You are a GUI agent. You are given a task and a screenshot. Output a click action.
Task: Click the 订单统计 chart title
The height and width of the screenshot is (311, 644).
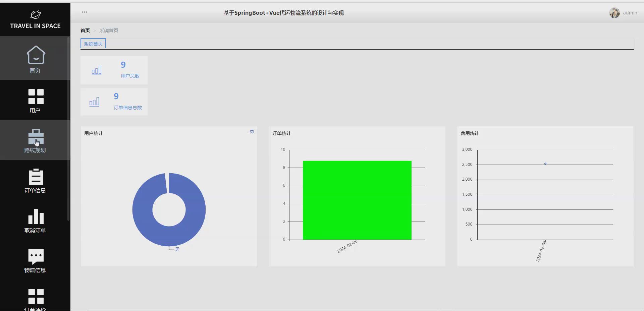[282, 133]
